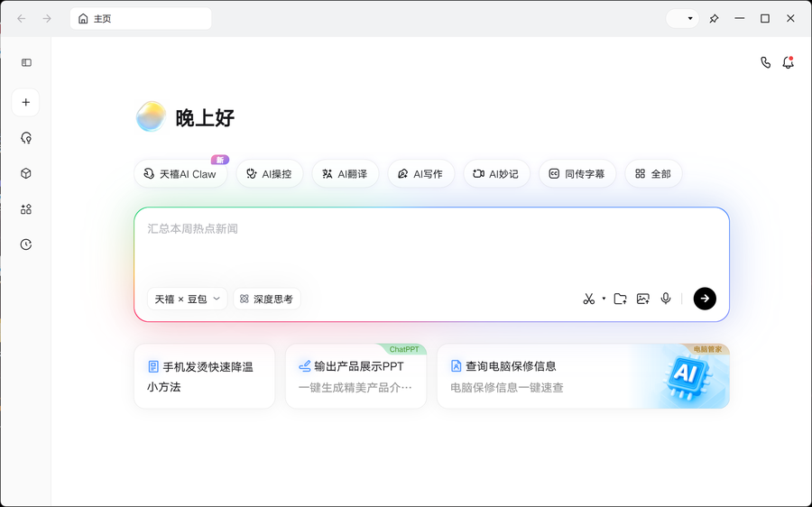Click the 天禧AI Claw button
812x507 pixels.
pos(180,174)
